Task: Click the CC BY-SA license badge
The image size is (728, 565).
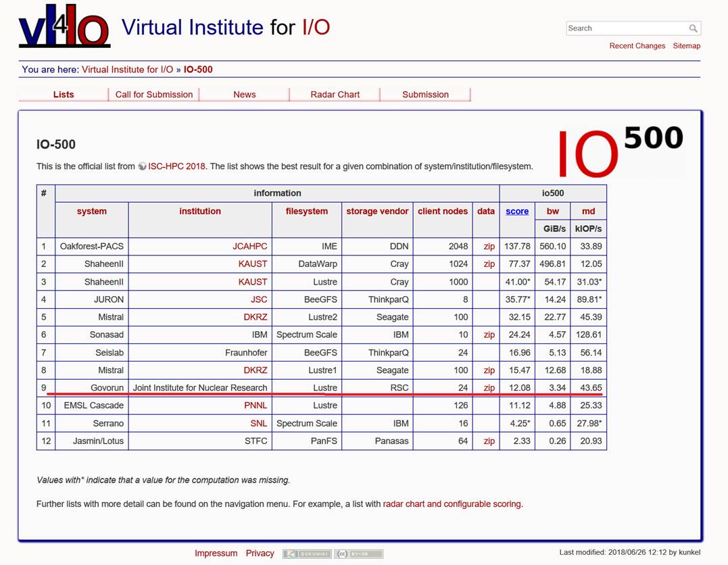Action: click(x=359, y=554)
